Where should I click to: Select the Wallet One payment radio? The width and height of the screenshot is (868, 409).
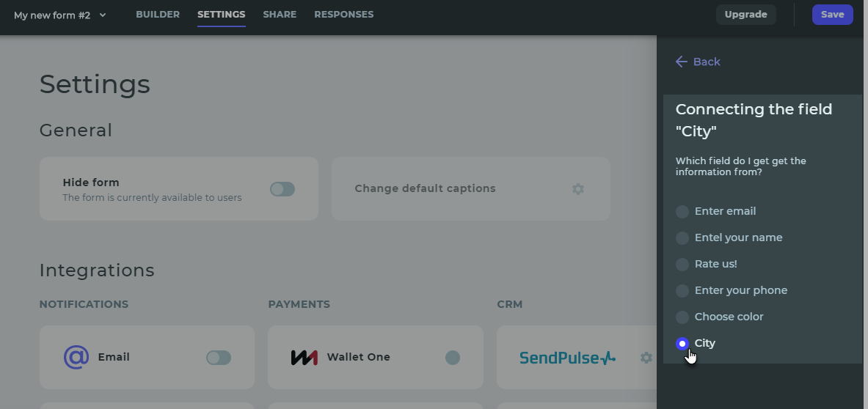click(x=453, y=358)
